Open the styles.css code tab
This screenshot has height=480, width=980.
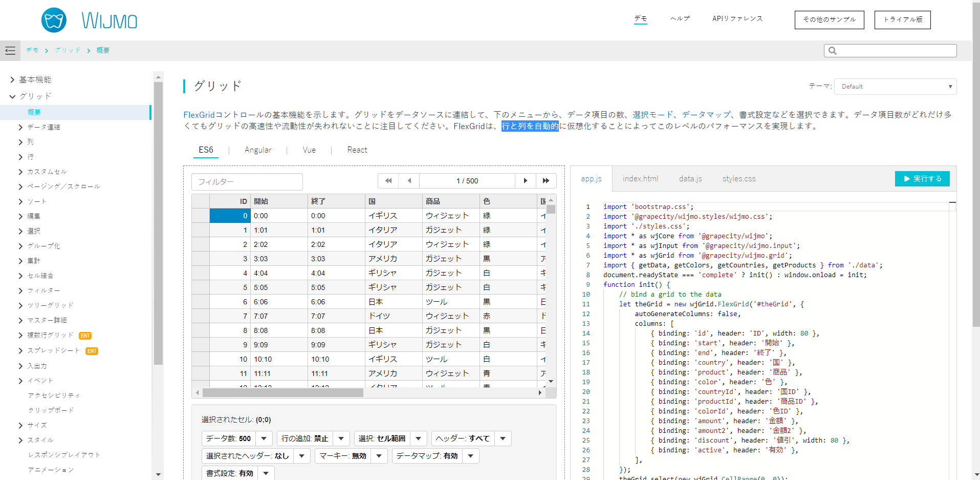coord(739,179)
